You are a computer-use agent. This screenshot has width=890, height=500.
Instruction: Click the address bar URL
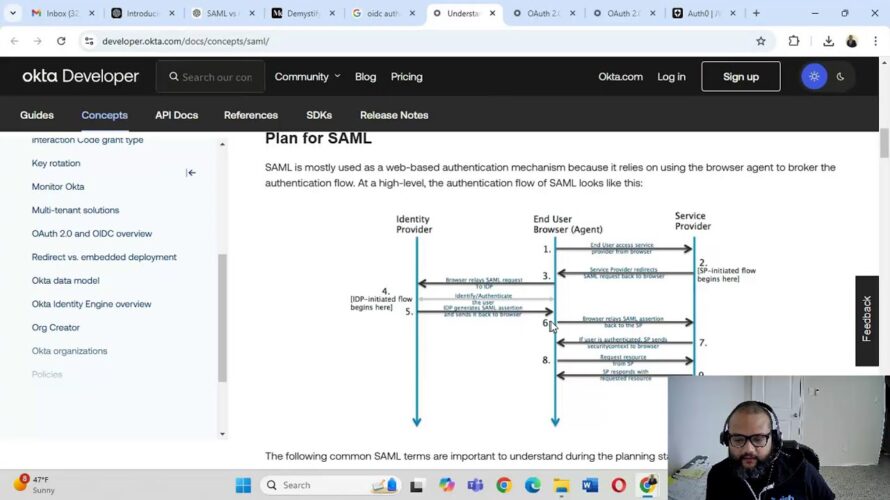pos(186,41)
